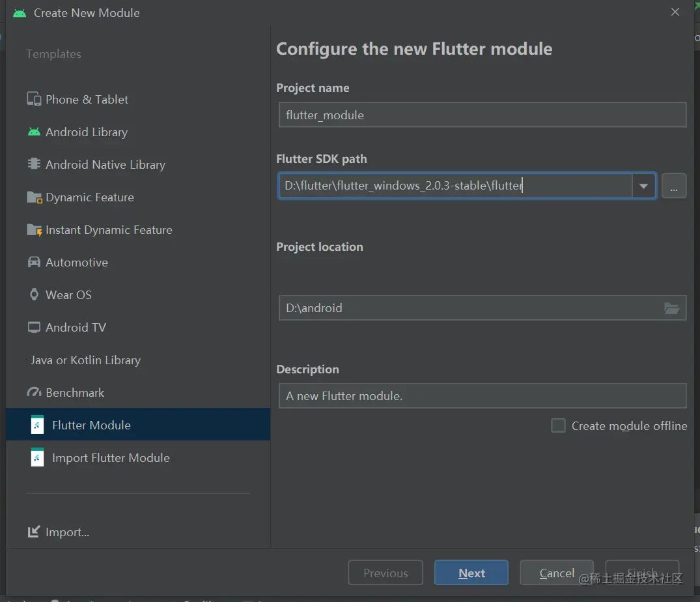This screenshot has width=700, height=602.
Task: Select the Automotive template icon
Action: pyautogui.click(x=34, y=262)
